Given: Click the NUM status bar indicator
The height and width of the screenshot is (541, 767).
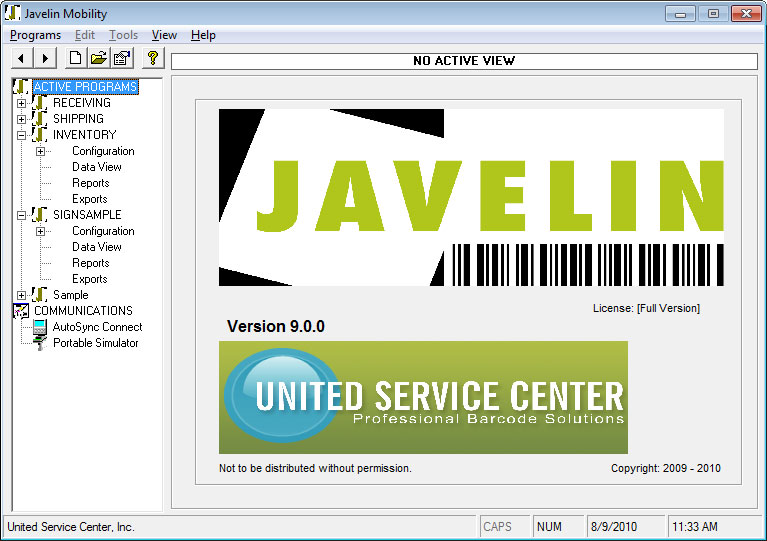Looking at the screenshot, I should [558, 527].
